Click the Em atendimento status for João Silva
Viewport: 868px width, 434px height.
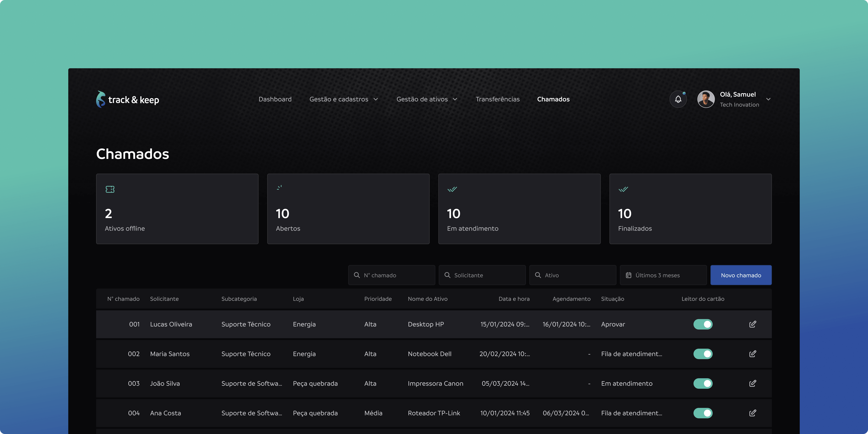pos(627,383)
